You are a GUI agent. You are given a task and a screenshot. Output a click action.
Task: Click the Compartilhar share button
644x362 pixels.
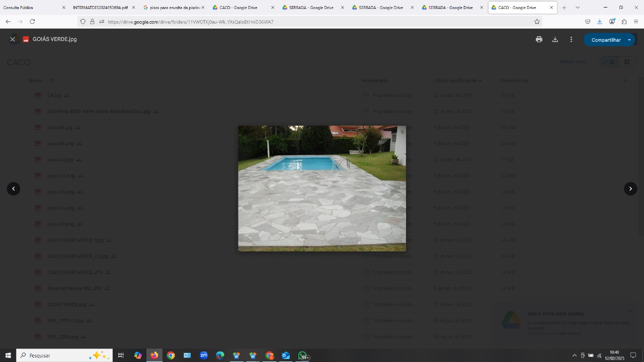(x=605, y=40)
